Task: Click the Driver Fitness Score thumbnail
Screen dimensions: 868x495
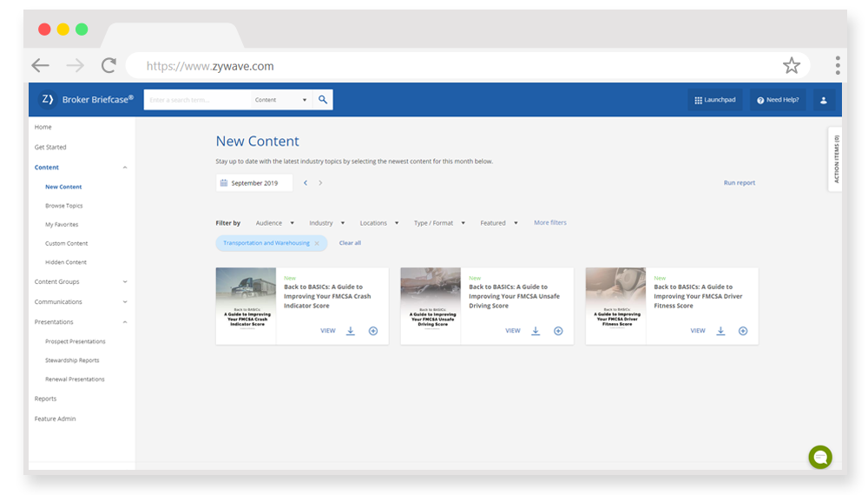Action: coord(615,307)
